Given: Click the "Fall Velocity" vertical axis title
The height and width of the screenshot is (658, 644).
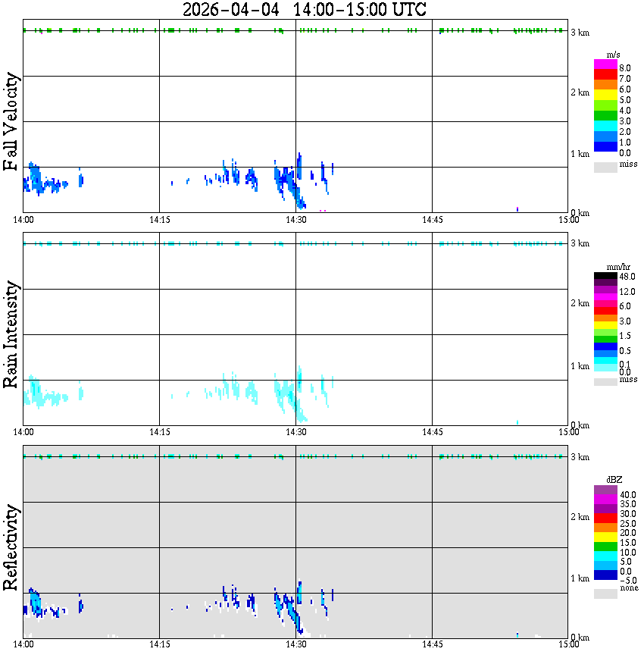Looking at the screenshot, I should 11,121.
